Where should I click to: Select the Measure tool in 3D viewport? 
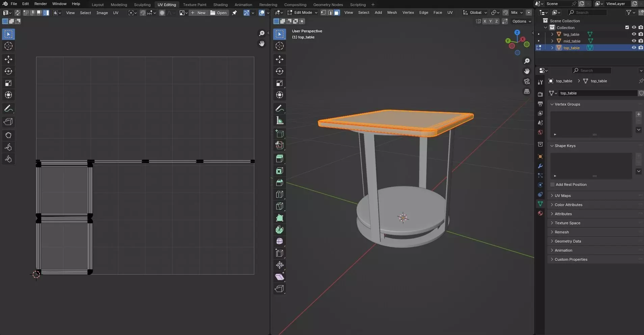pyautogui.click(x=280, y=120)
